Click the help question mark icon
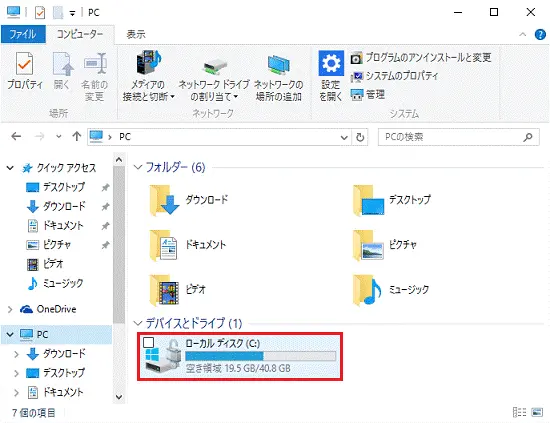This screenshot has height=423, width=550. click(540, 34)
